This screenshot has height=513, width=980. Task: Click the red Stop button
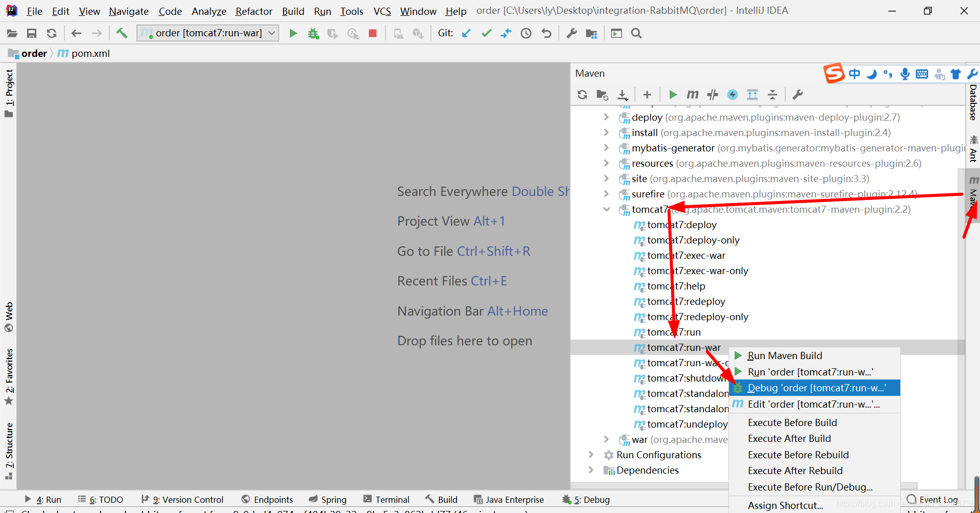click(x=373, y=33)
